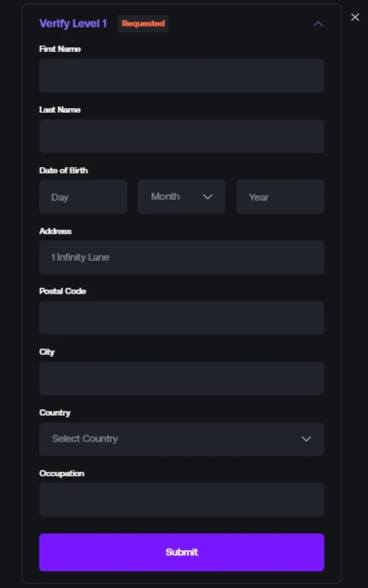The image size is (368, 588).
Task: Focus the First Name input field
Action: coord(181,76)
